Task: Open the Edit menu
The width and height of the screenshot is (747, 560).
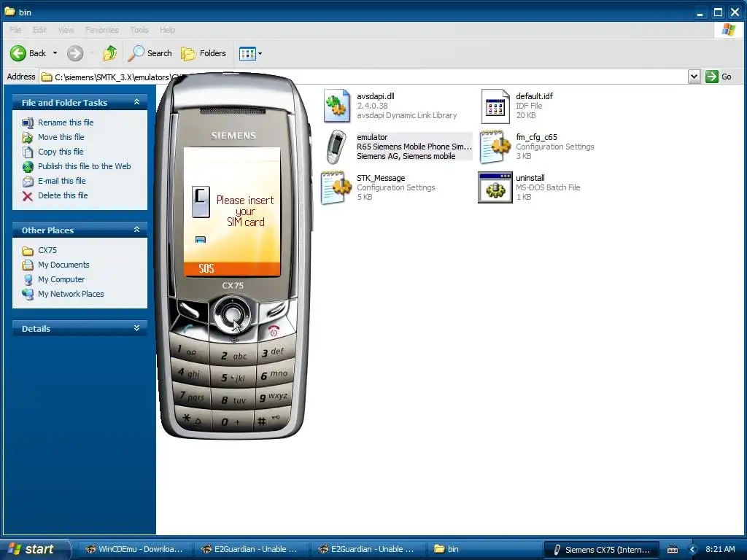Action: tap(39, 29)
